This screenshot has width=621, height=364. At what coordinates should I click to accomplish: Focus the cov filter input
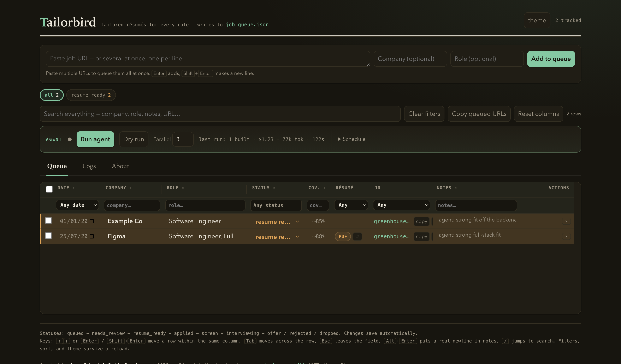[x=318, y=205]
